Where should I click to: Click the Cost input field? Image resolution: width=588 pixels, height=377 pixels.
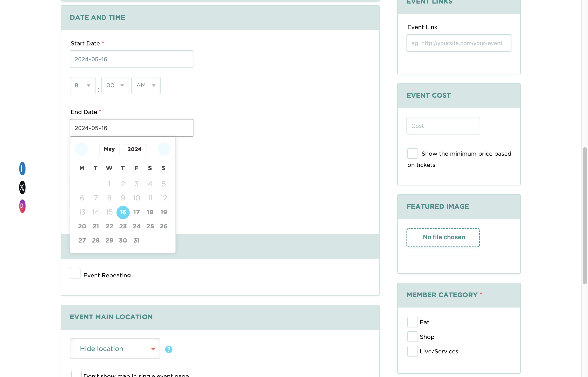tap(443, 126)
